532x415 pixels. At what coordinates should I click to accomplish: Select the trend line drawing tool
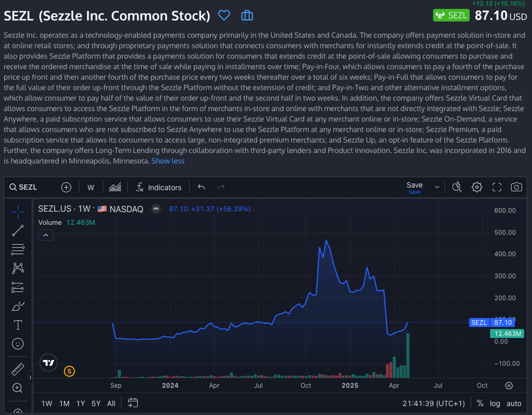point(18,230)
